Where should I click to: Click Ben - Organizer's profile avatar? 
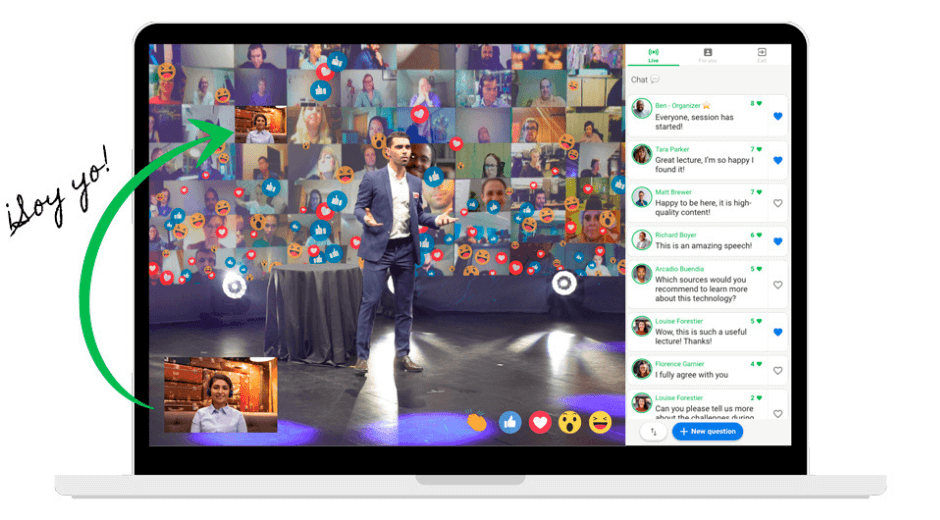click(642, 109)
